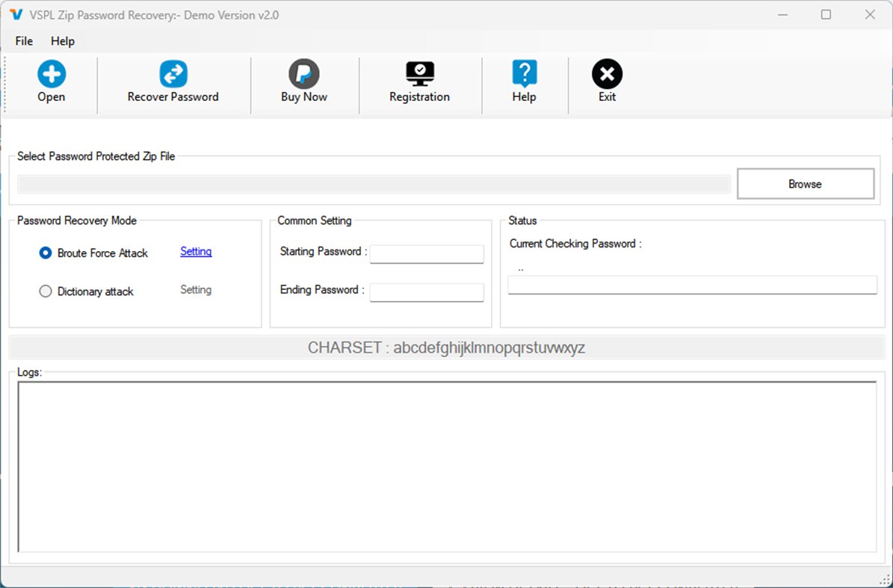Maximize the VSPL Zip Password Recovery window
Viewport: 893px width, 588px height.
point(826,15)
